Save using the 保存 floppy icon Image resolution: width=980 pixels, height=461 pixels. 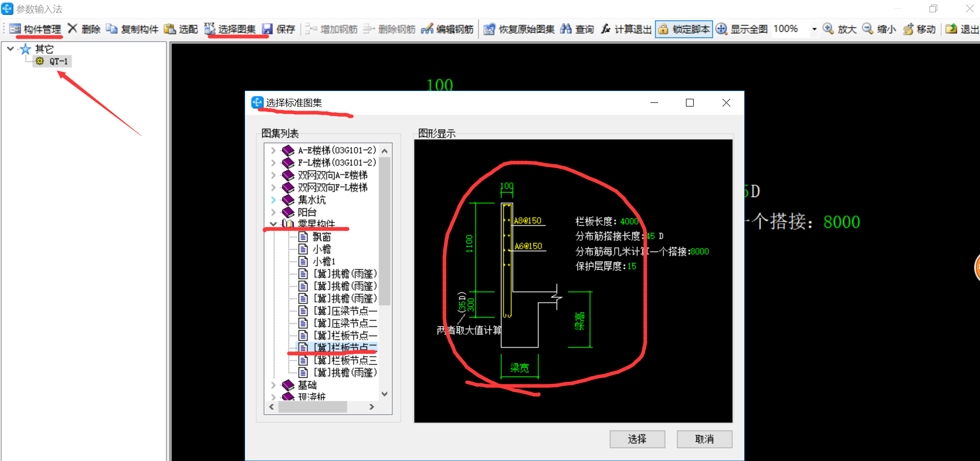(278, 29)
